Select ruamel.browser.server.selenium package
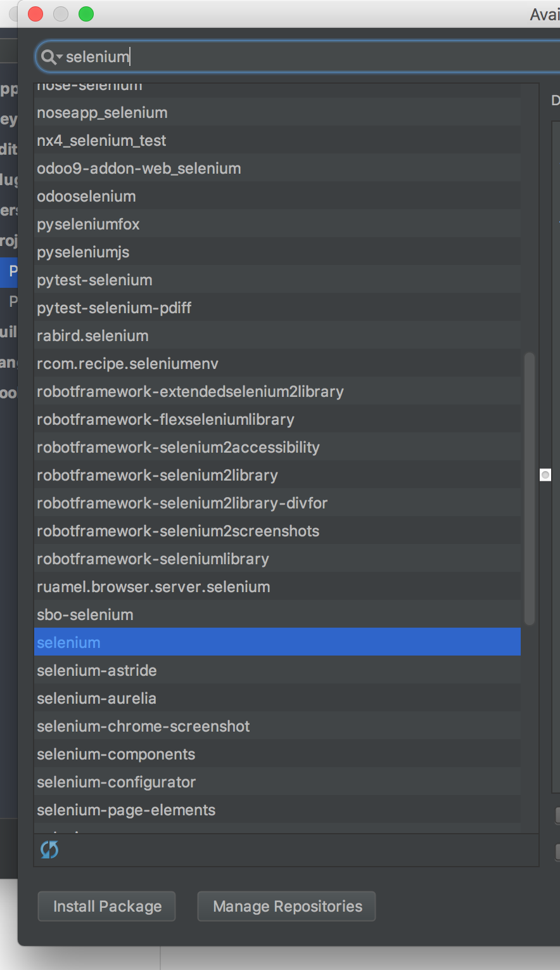Screen dimensions: 560x970 pos(277,587)
